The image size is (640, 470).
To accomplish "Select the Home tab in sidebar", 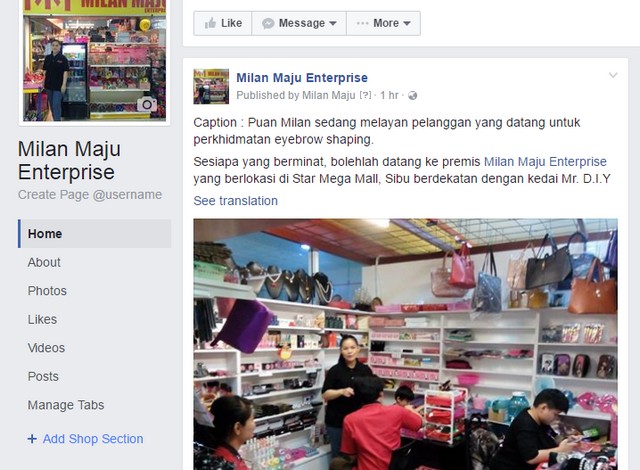I will (x=95, y=234).
